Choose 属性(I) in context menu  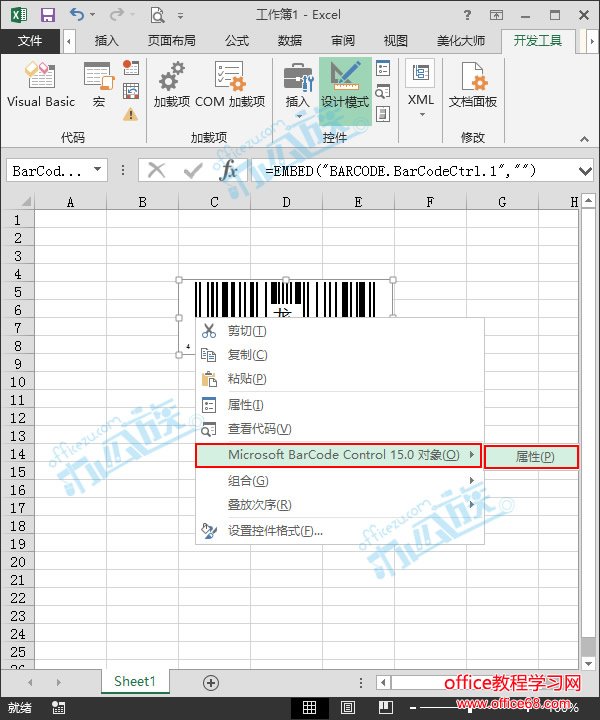[340, 405]
